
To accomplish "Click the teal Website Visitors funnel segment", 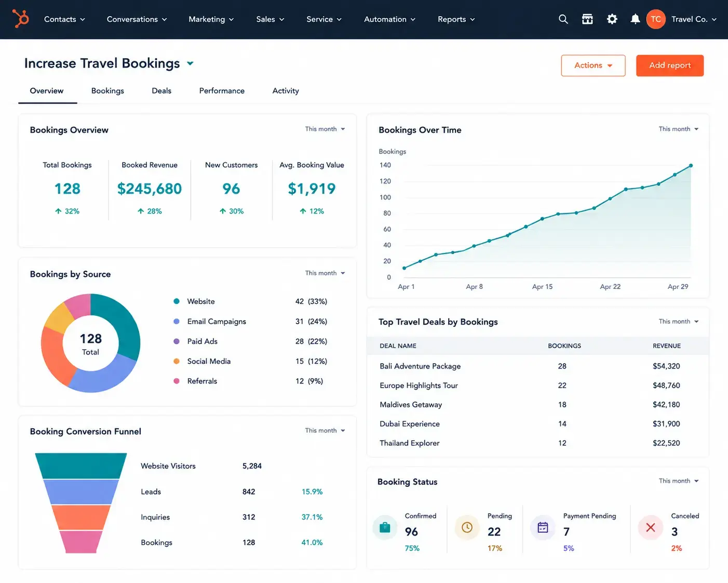I will (x=81, y=466).
